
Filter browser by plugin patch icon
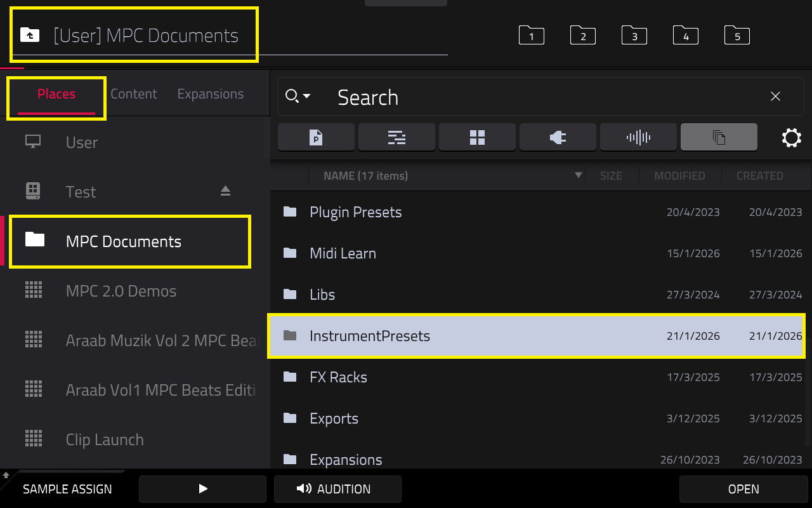(x=558, y=137)
